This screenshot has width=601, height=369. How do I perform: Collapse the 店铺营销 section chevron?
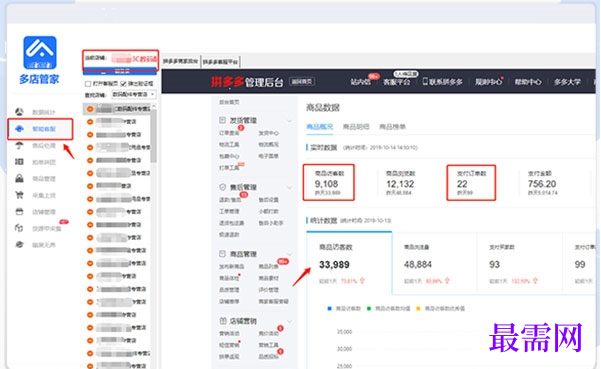click(289, 321)
